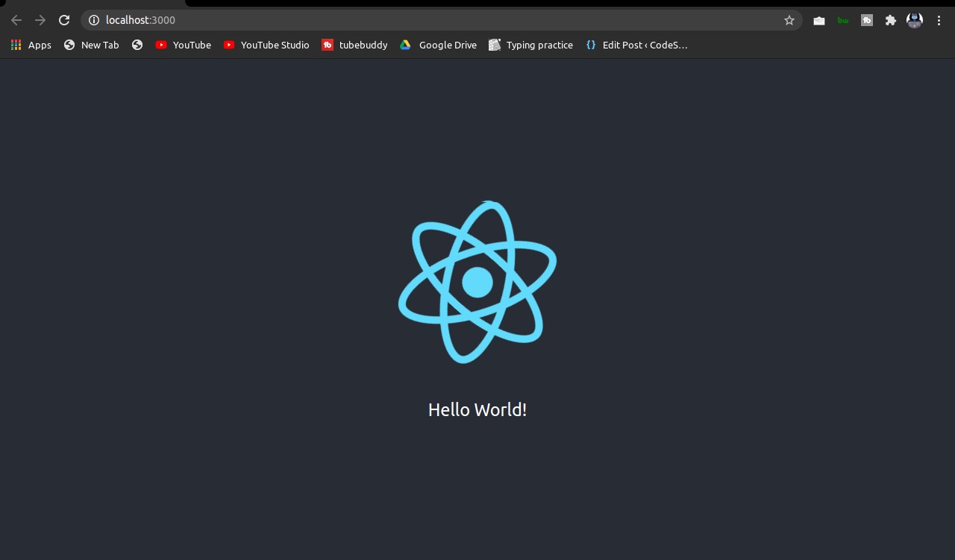This screenshot has height=560, width=955.
Task: Open the Extensions puzzle piece menu
Action: (891, 20)
